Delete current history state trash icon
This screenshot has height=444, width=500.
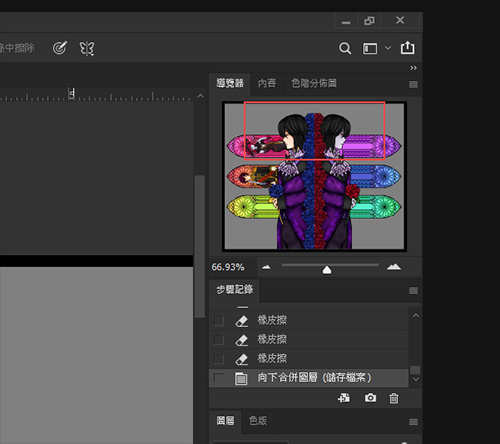pos(394,398)
